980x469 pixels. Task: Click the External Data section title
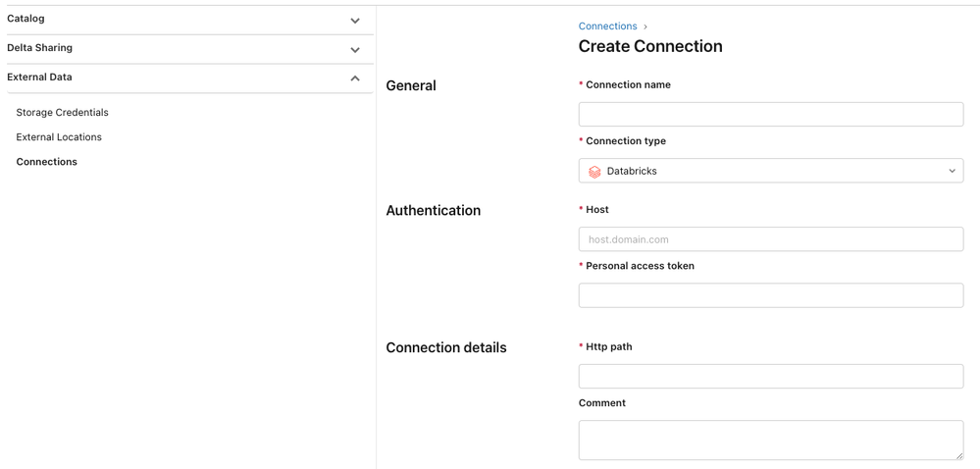pyautogui.click(x=39, y=78)
